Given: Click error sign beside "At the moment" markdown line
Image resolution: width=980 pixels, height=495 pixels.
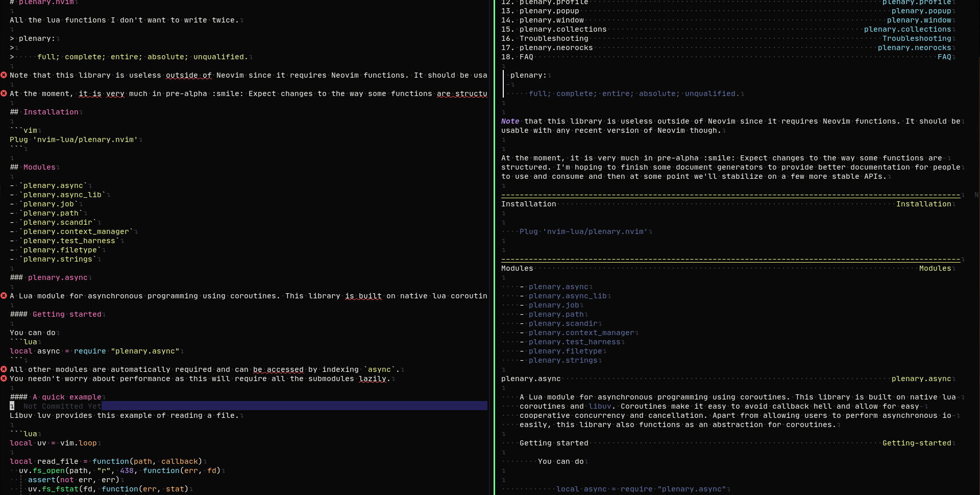Looking at the screenshot, I should (x=4, y=93).
